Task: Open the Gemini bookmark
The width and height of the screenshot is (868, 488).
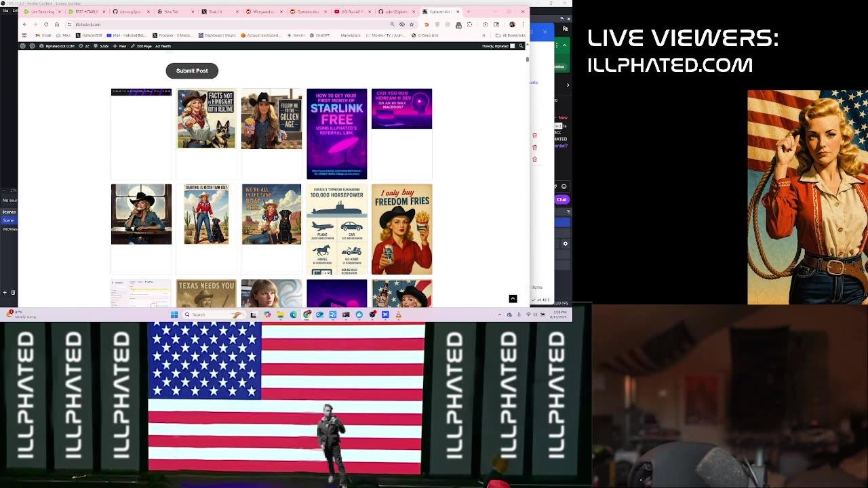Action: pos(296,35)
